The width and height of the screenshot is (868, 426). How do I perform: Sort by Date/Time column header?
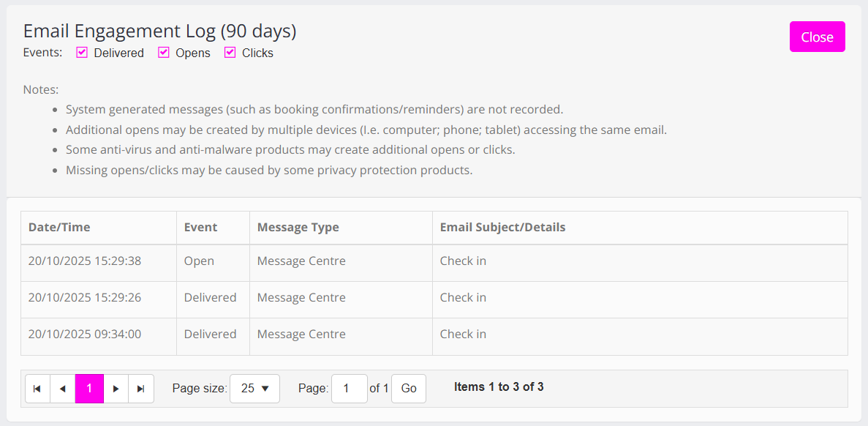coord(59,227)
